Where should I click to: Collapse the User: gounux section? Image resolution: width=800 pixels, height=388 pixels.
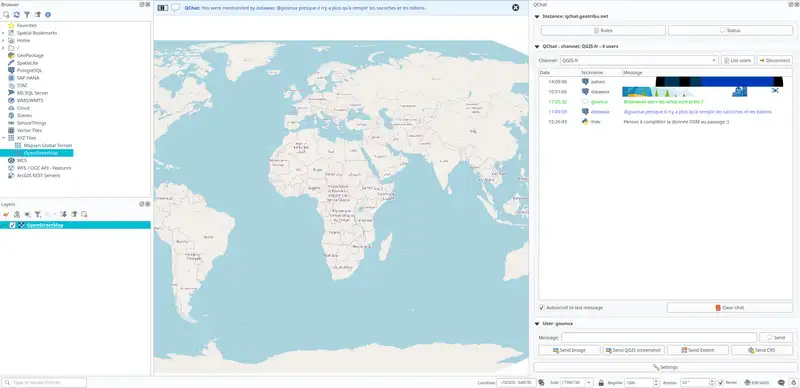tap(537, 324)
